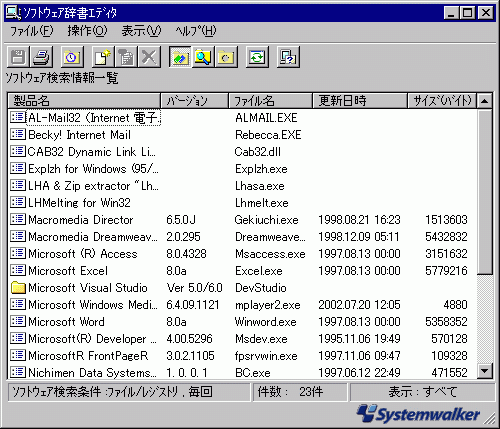Sort by the バージョン column header
Image resolution: width=500 pixels, height=429 pixels.
tap(195, 100)
